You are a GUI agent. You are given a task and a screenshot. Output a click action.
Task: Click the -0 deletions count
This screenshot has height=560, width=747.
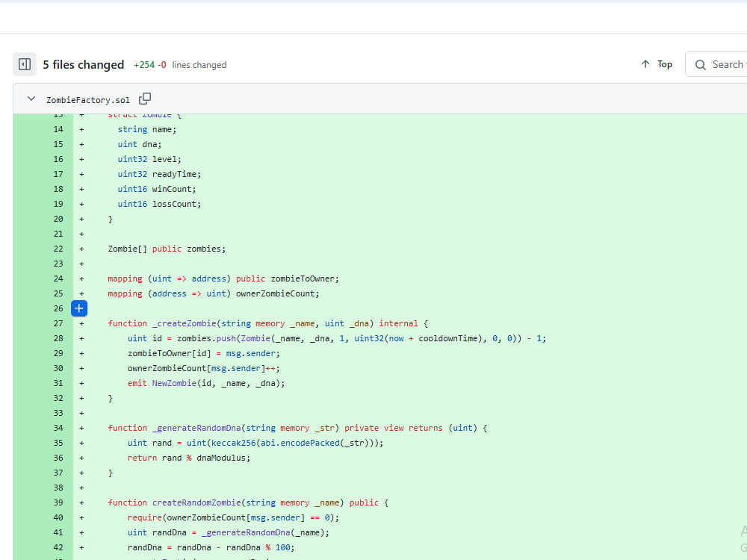162,65
